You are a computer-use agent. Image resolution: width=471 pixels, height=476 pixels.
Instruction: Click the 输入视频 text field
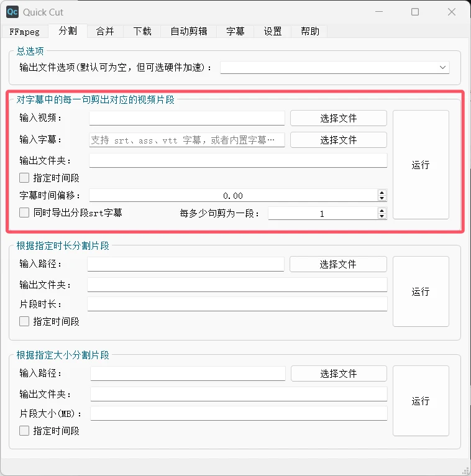pos(187,118)
